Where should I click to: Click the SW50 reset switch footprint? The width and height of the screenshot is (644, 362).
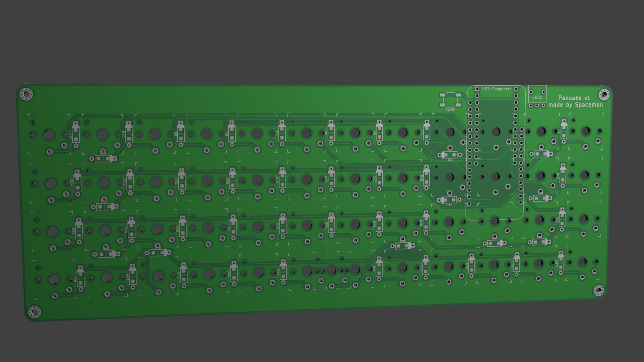click(x=450, y=100)
